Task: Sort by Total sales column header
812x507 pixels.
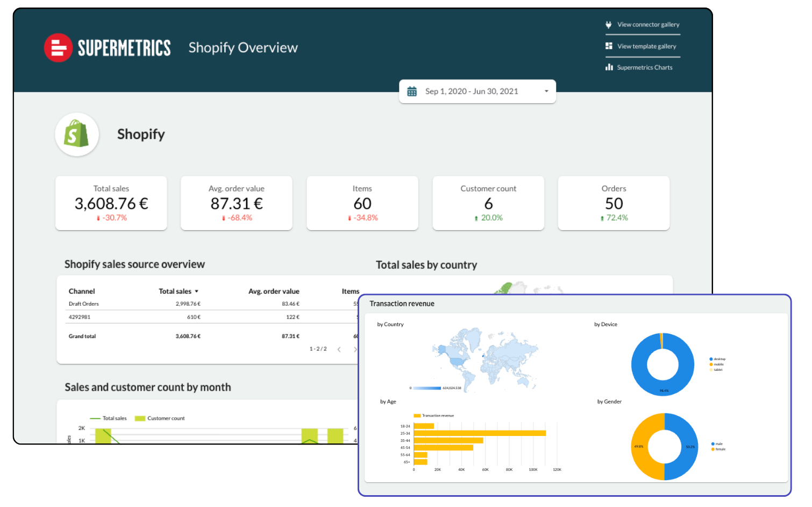Action: click(175, 291)
